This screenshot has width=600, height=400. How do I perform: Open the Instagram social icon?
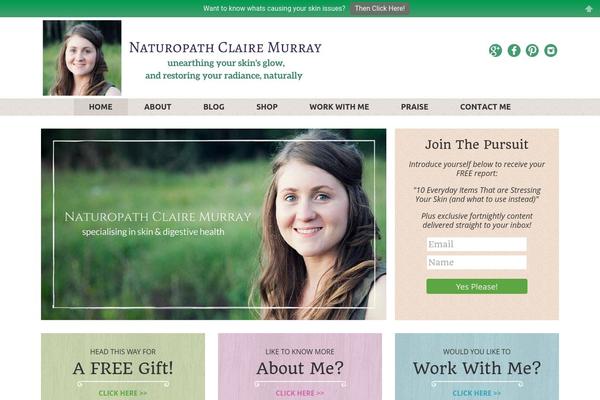[x=551, y=51]
